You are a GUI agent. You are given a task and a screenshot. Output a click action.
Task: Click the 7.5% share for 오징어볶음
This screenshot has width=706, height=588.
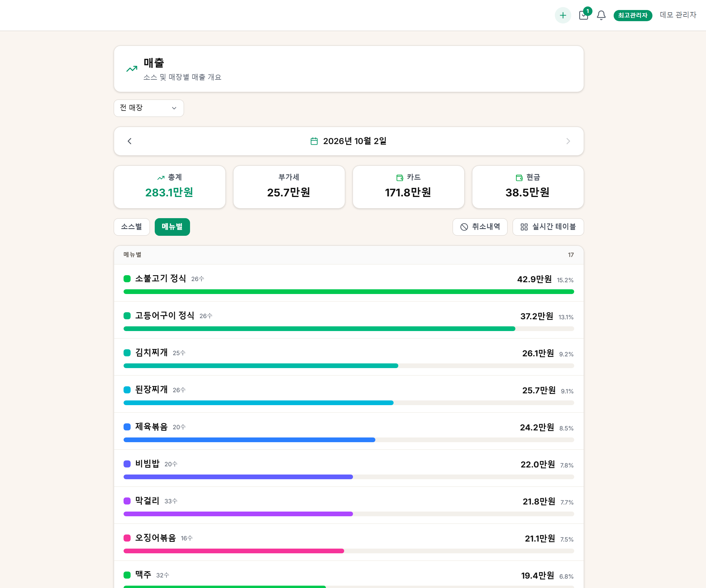click(567, 539)
